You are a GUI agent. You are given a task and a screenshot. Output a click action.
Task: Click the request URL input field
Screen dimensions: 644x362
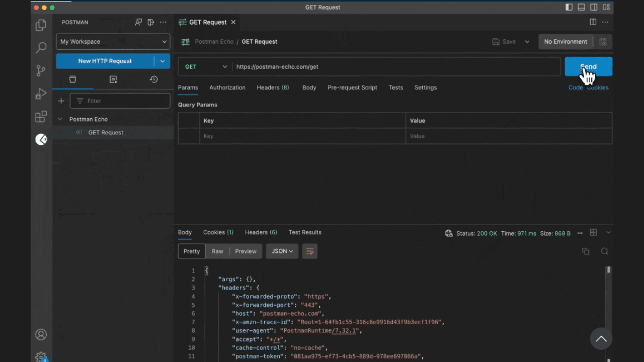click(352, 66)
